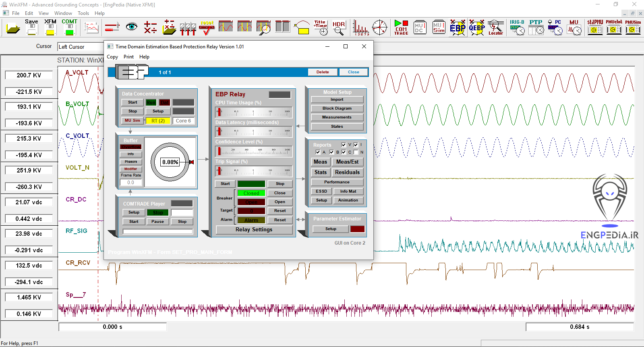Viewport: 644px width, 347px height.
Task: Open the File menu
Action: [16, 13]
